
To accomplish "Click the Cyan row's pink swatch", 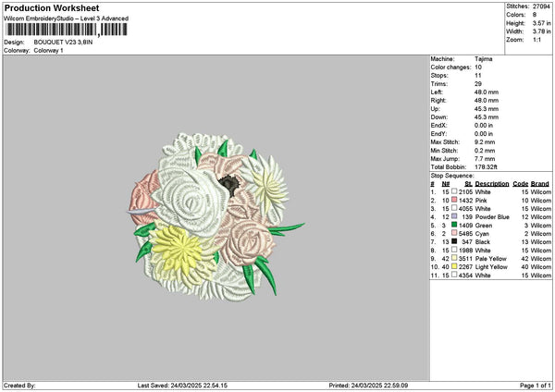I will (454, 233).
